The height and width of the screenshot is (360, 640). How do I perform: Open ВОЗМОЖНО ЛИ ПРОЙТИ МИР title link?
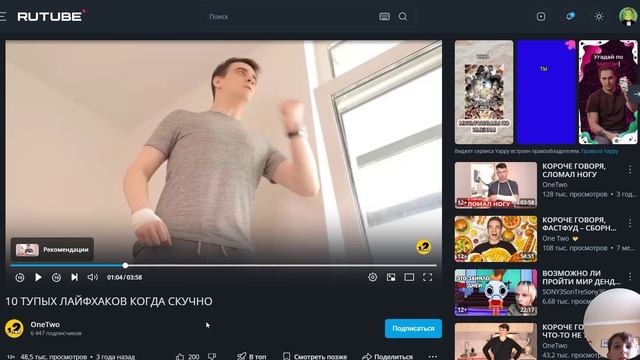pyautogui.click(x=581, y=277)
